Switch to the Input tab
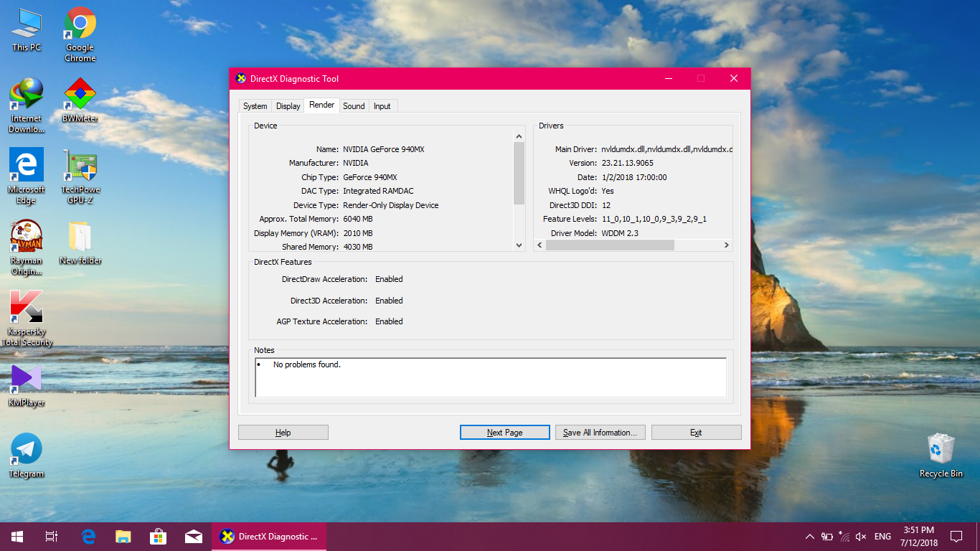The height and width of the screenshot is (551, 980). (x=382, y=106)
